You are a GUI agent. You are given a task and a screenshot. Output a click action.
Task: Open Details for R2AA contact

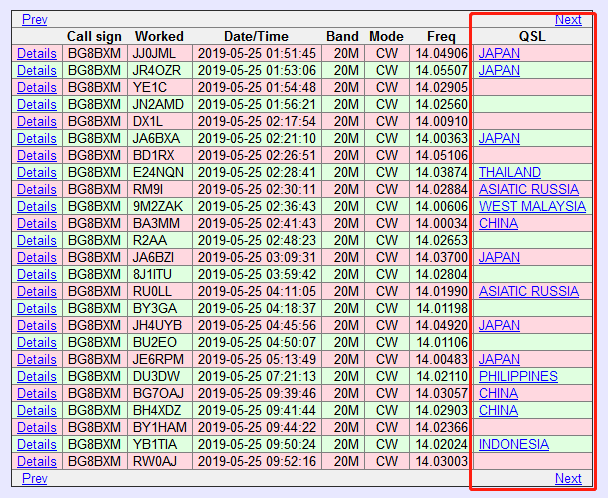coord(37,240)
